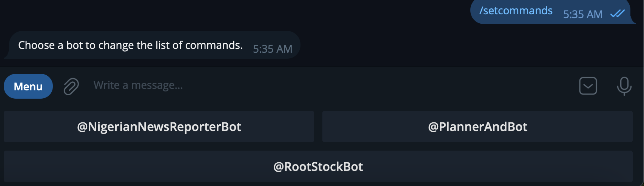Click the received message's 5:35 AM timestamp
The image size is (644, 186).
pyautogui.click(x=273, y=49)
